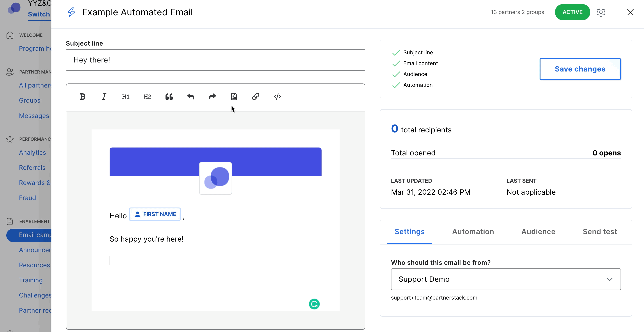
Task: Click the 'Audience' checklist item
Action: click(415, 74)
